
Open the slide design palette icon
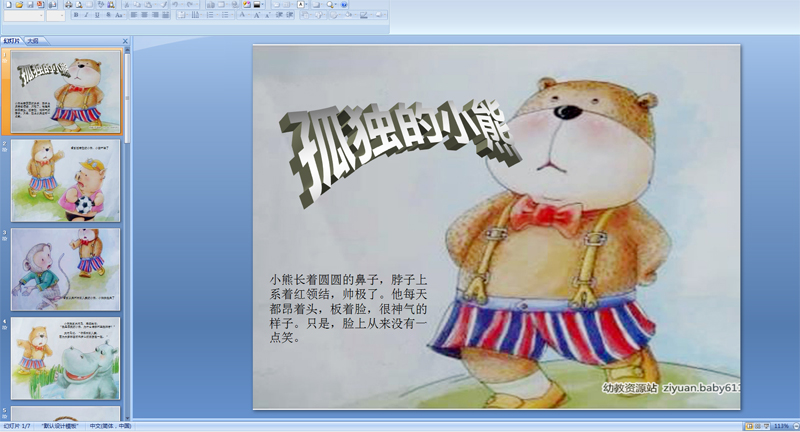[x=246, y=5]
